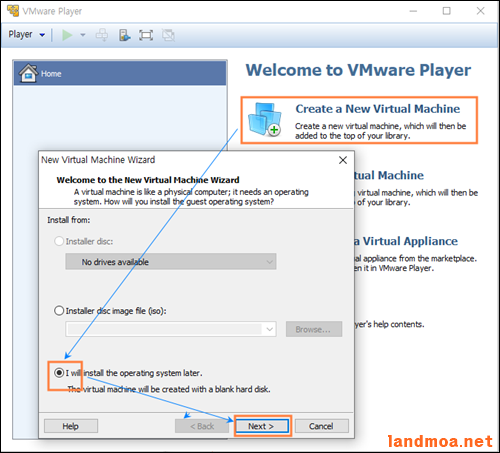Click the Virtual Appliance heading link
Image resolution: width=500 pixels, height=453 pixels.
[406, 241]
